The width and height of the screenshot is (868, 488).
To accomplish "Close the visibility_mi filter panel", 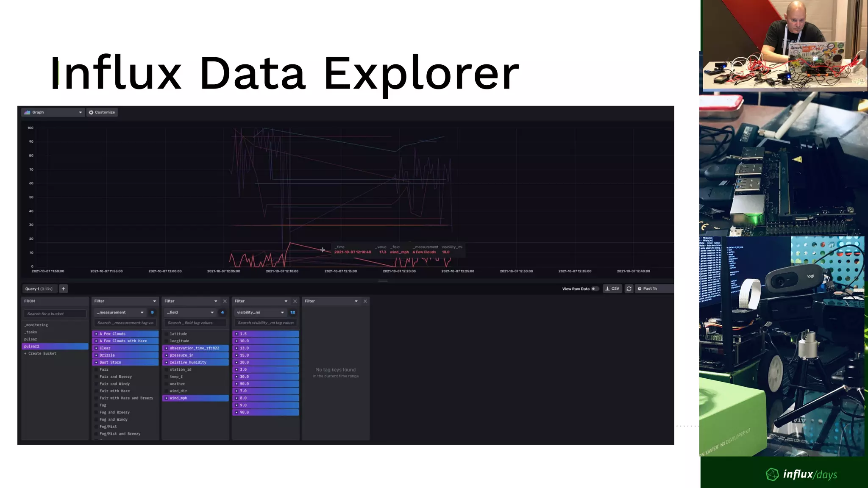I will point(295,301).
